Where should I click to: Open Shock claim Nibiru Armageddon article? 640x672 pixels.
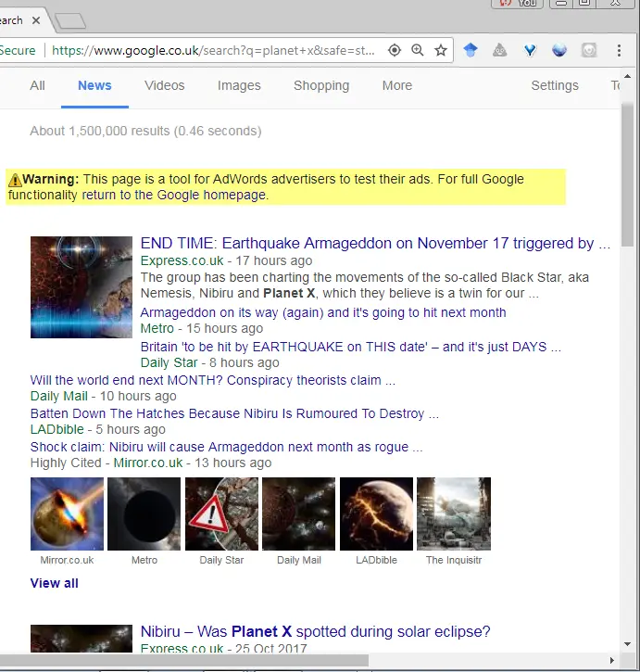click(226, 447)
